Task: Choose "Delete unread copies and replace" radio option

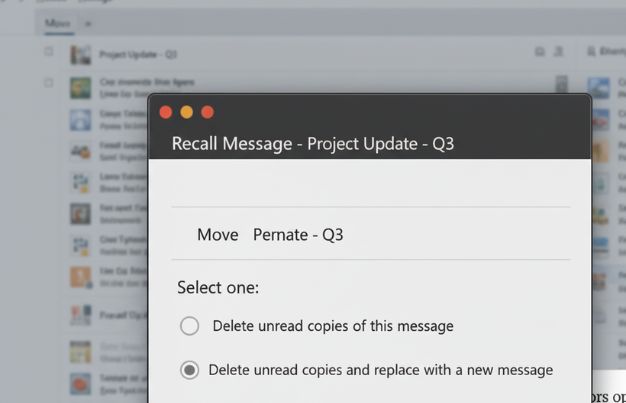Action: (x=189, y=370)
